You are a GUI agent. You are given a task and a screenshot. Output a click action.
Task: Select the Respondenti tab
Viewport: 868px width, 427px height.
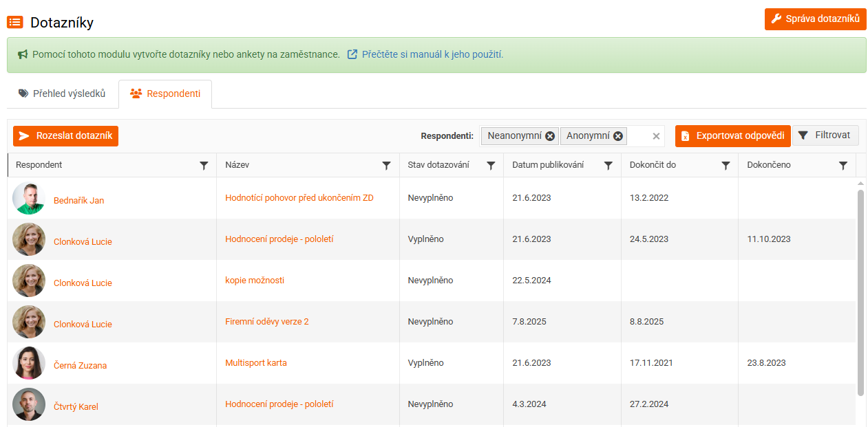click(165, 94)
